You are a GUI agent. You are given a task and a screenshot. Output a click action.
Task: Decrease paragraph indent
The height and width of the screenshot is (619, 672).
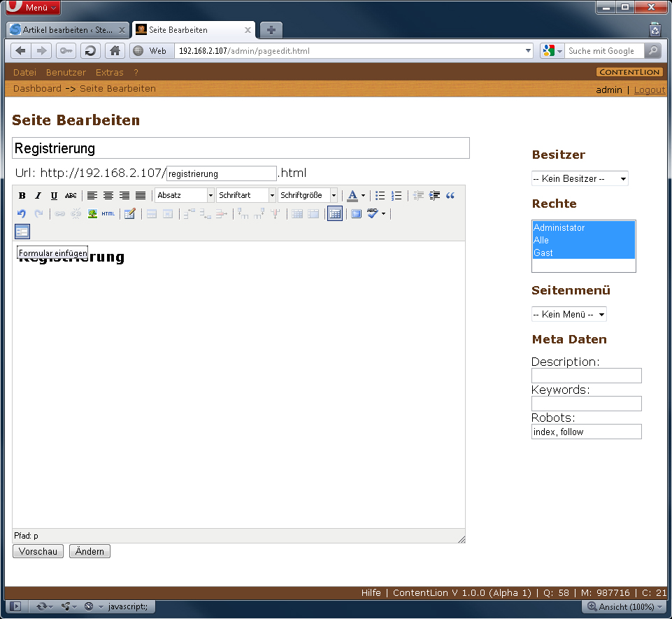(418, 195)
